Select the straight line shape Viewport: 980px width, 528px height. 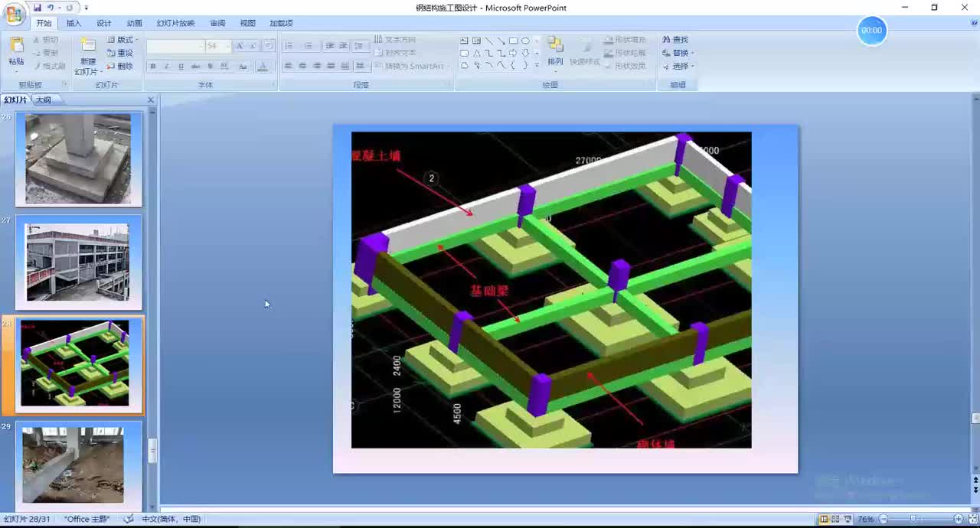[x=488, y=41]
